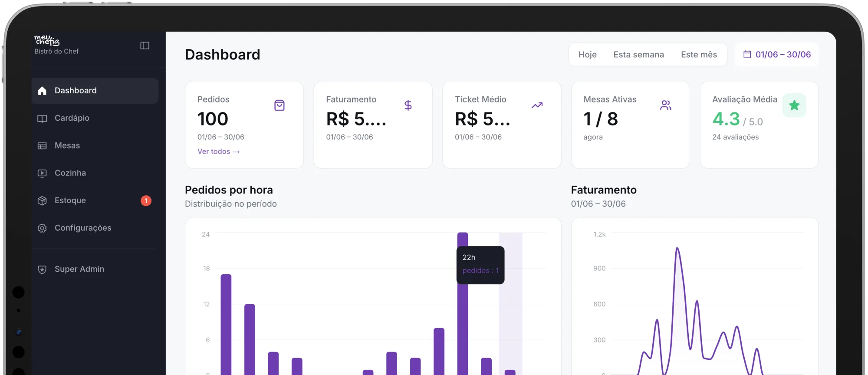Click the Estoque box icon
The image size is (868, 375).
pos(42,201)
